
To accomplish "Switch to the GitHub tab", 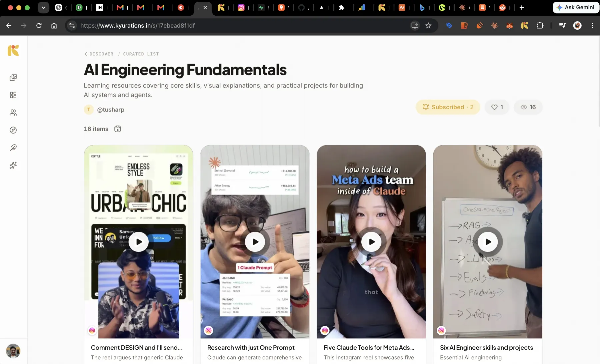I will 301,7.
